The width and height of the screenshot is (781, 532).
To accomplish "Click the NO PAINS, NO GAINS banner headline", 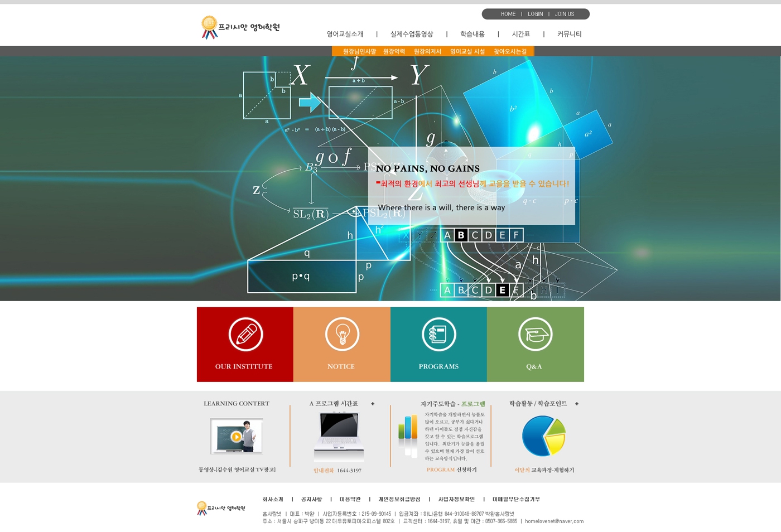I will click(x=428, y=168).
